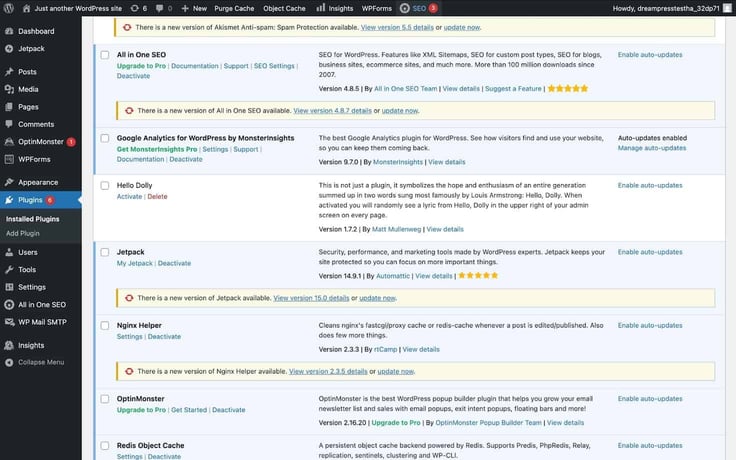This screenshot has height=460, width=736.
Task: Click the SEO gear icon in admin bar
Action: 404,8
